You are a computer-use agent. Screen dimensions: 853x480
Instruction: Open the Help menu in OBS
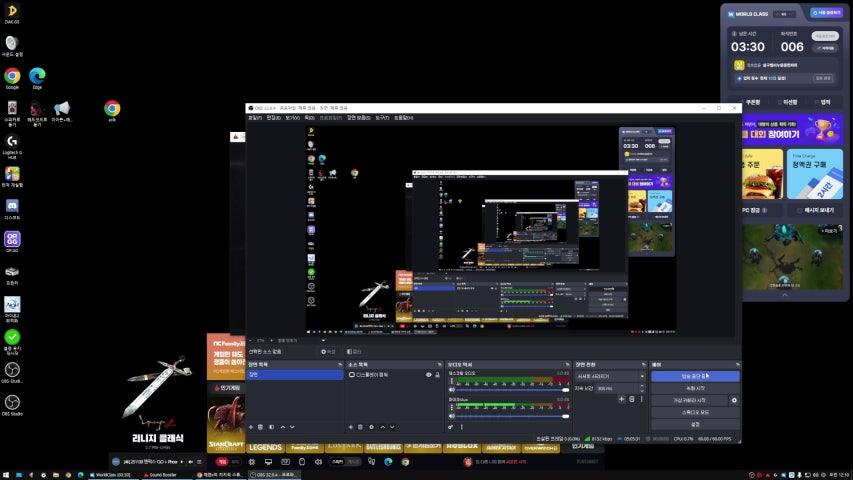404,118
